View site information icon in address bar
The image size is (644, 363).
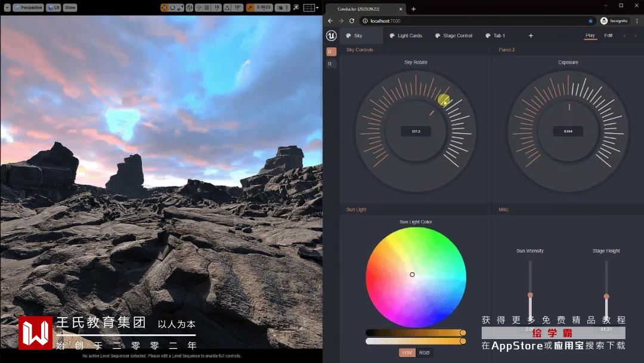[365, 20]
